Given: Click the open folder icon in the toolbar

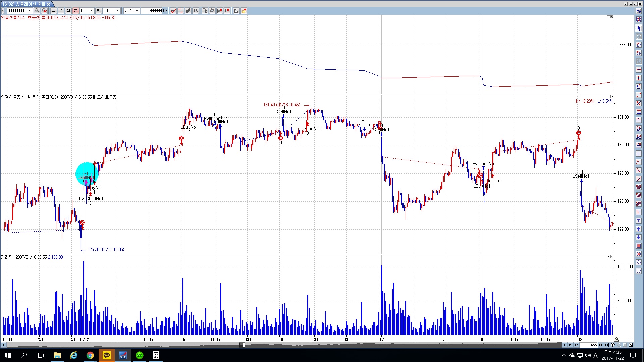Looking at the screenshot, I should (x=244, y=11).
